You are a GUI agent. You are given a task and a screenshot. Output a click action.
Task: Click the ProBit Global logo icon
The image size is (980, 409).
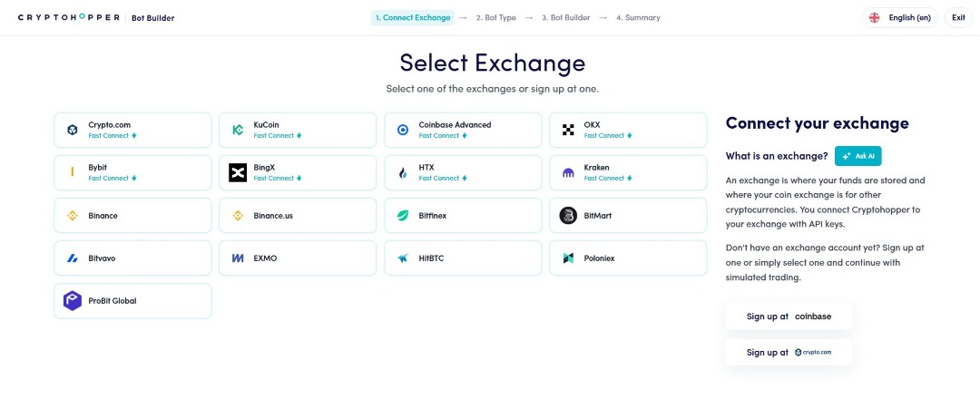[x=73, y=301]
